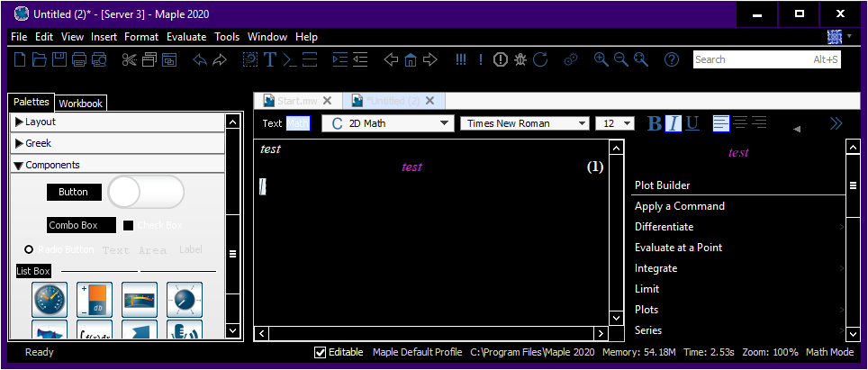This screenshot has width=868, height=370.
Task: Insert the Volume Gauge component from the palette
Action: pos(95,299)
